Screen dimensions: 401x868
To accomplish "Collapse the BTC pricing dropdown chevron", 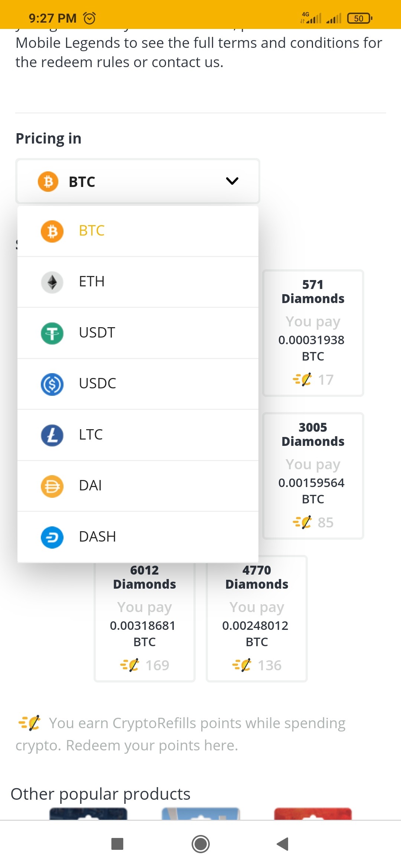I will pos(232,181).
